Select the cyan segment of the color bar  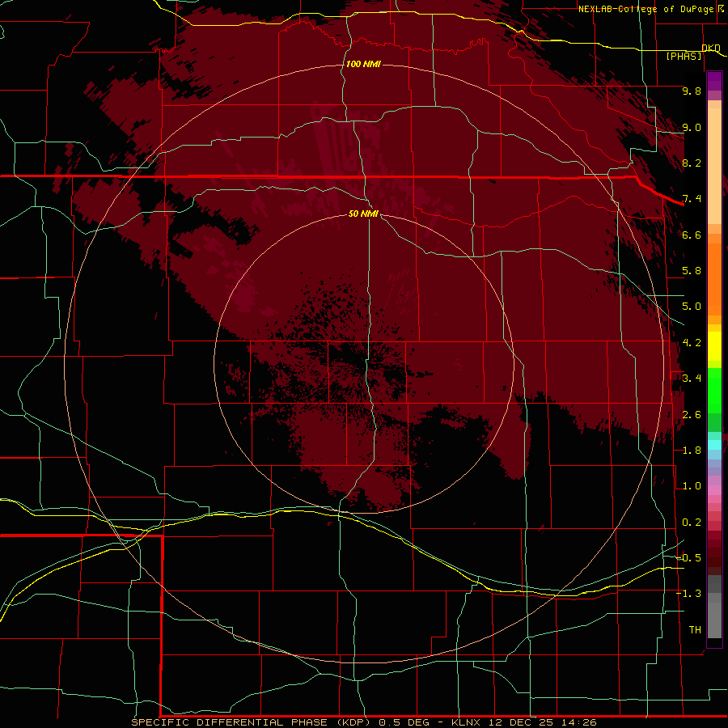[x=714, y=444]
